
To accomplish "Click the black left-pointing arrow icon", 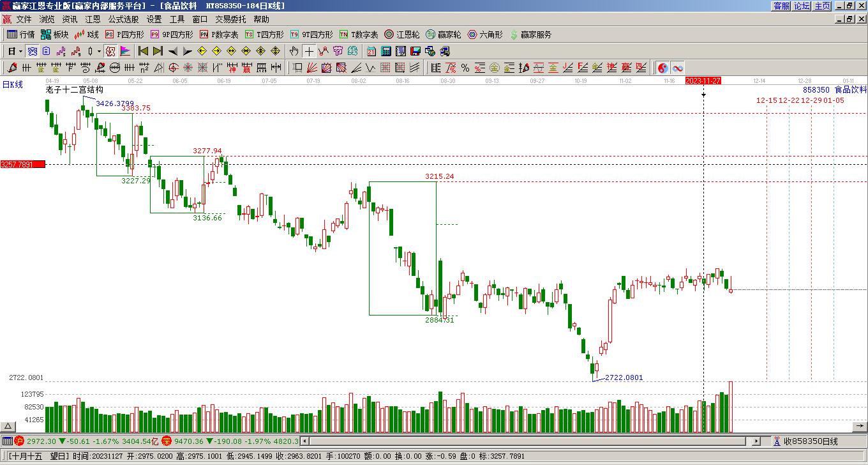I will pyautogui.click(x=172, y=51).
